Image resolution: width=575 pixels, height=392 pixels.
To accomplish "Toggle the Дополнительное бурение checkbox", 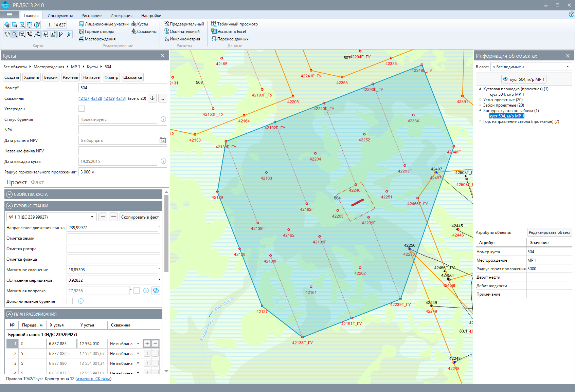I will point(70,301).
